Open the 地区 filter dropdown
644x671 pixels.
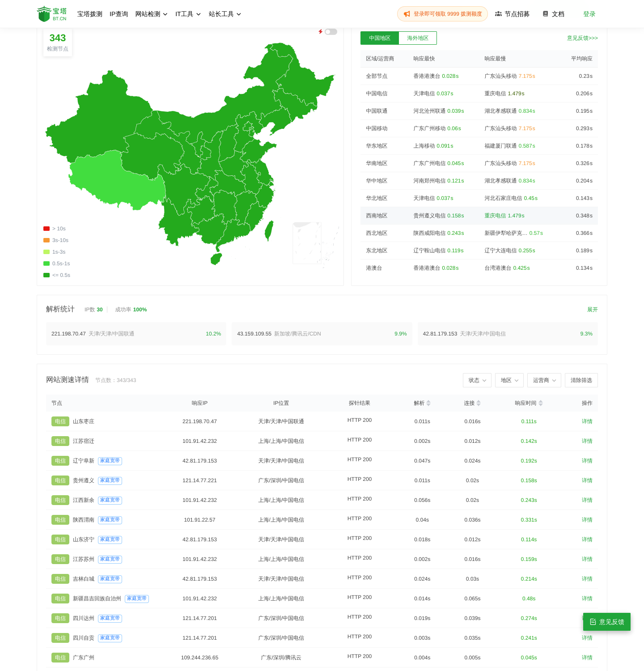pyautogui.click(x=509, y=380)
